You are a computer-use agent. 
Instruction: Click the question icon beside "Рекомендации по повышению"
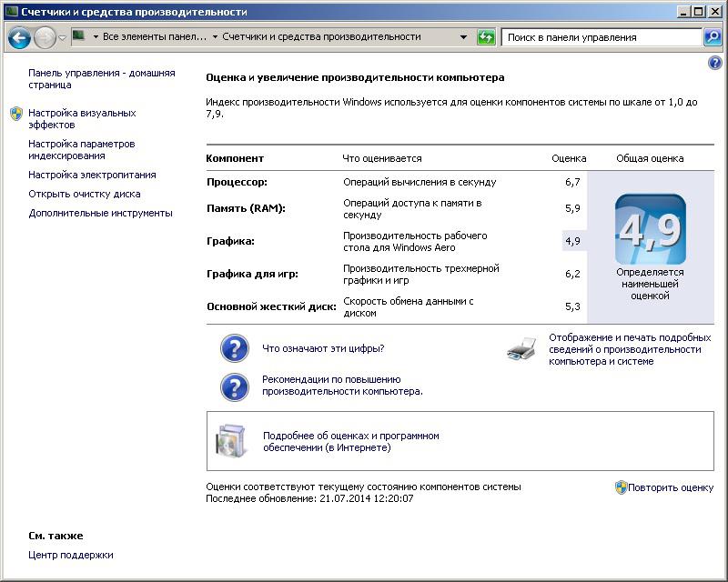(x=235, y=386)
